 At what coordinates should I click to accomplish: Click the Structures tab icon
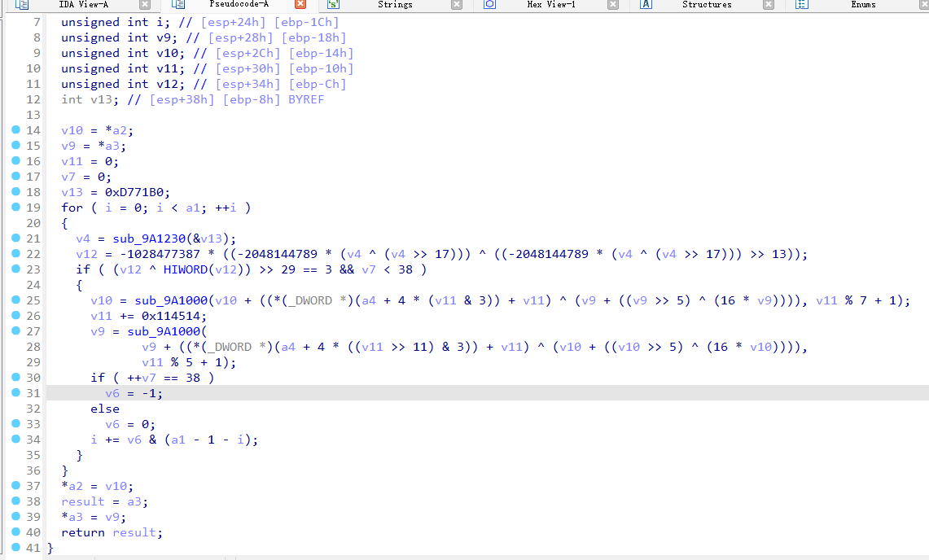point(646,4)
